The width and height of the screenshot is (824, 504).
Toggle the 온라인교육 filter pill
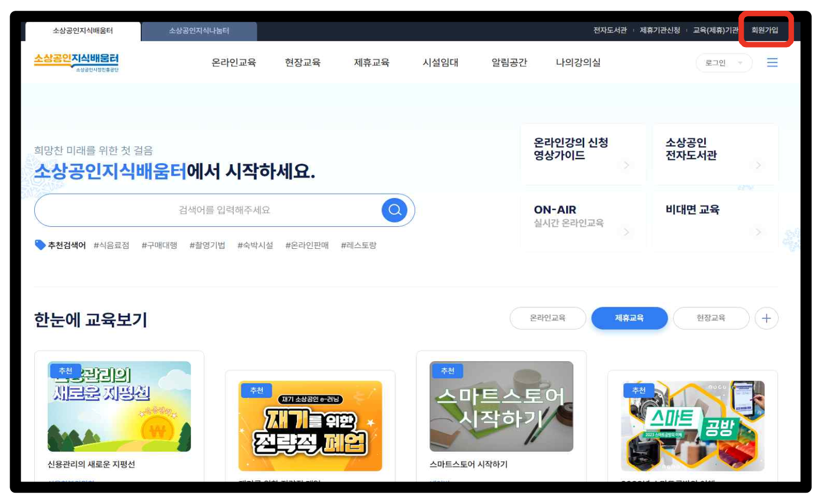point(548,318)
